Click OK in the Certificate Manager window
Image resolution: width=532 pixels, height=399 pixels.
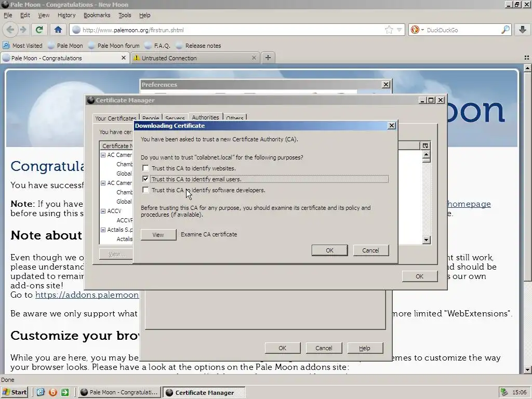click(420, 276)
